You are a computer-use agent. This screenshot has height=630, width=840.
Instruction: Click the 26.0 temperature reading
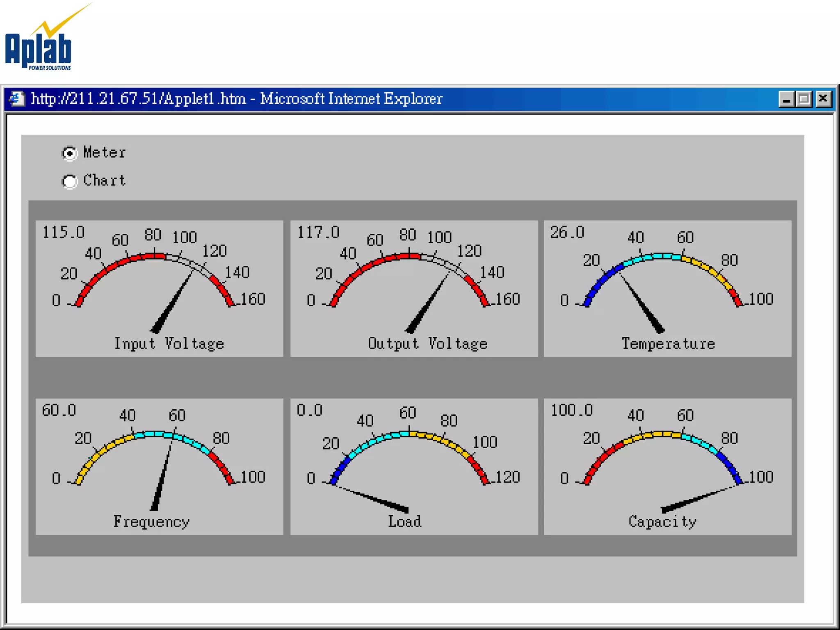[x=567, y=233]
